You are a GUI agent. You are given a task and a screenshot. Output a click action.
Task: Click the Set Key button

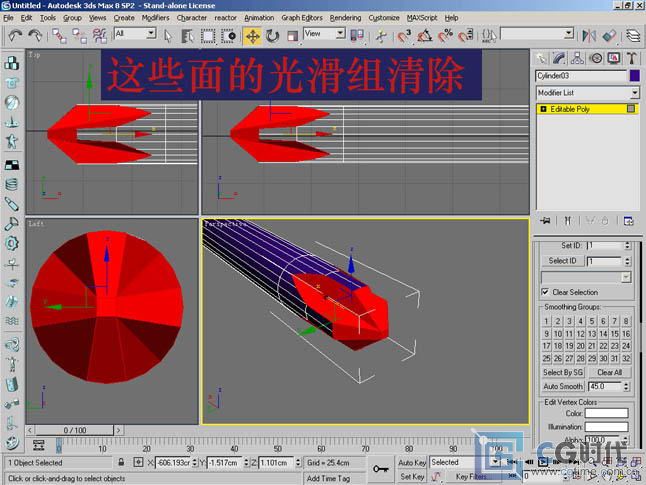point(412,477)
